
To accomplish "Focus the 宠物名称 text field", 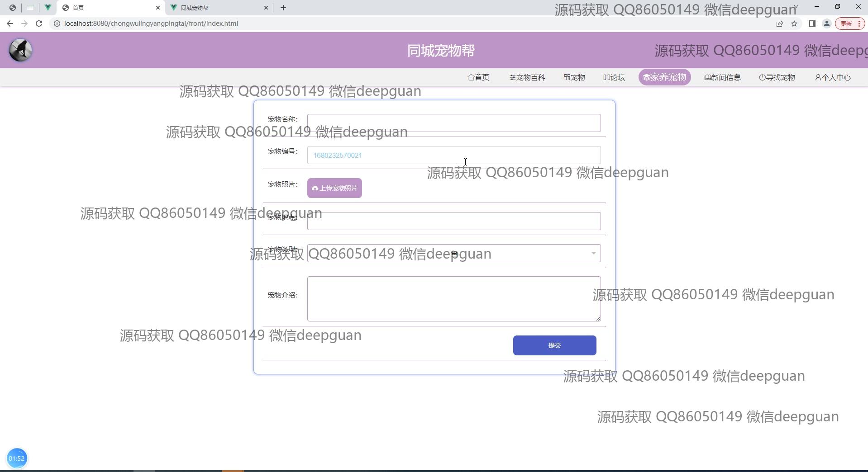I will click(x=453, y=123).
